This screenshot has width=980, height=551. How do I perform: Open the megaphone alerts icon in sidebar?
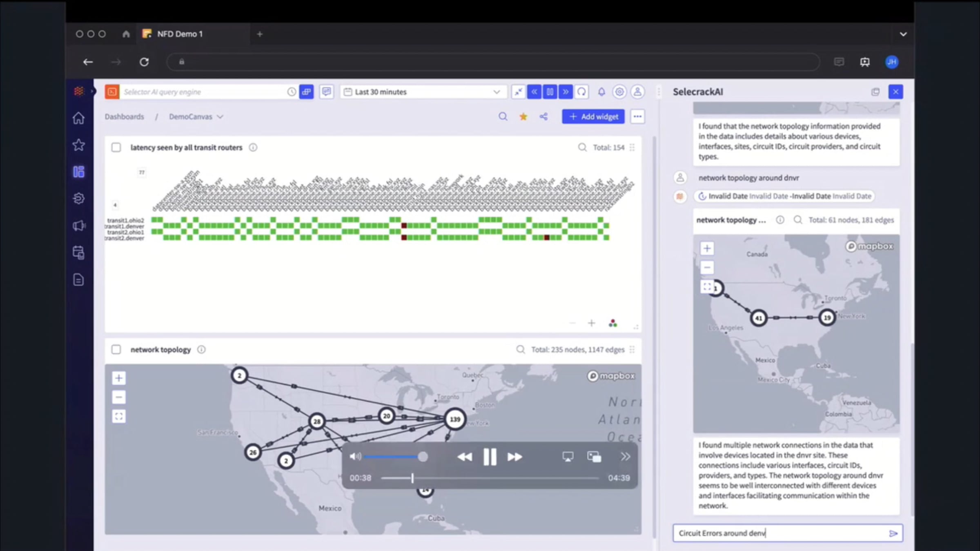point(78,226)
